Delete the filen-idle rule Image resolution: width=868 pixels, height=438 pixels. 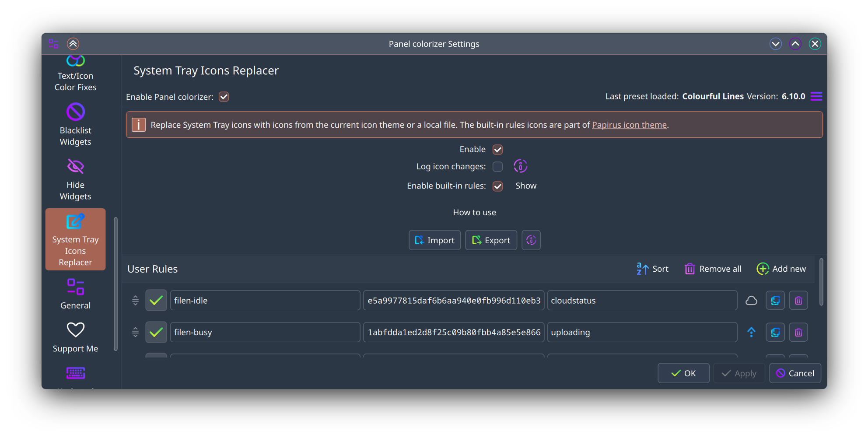[798, 300]
